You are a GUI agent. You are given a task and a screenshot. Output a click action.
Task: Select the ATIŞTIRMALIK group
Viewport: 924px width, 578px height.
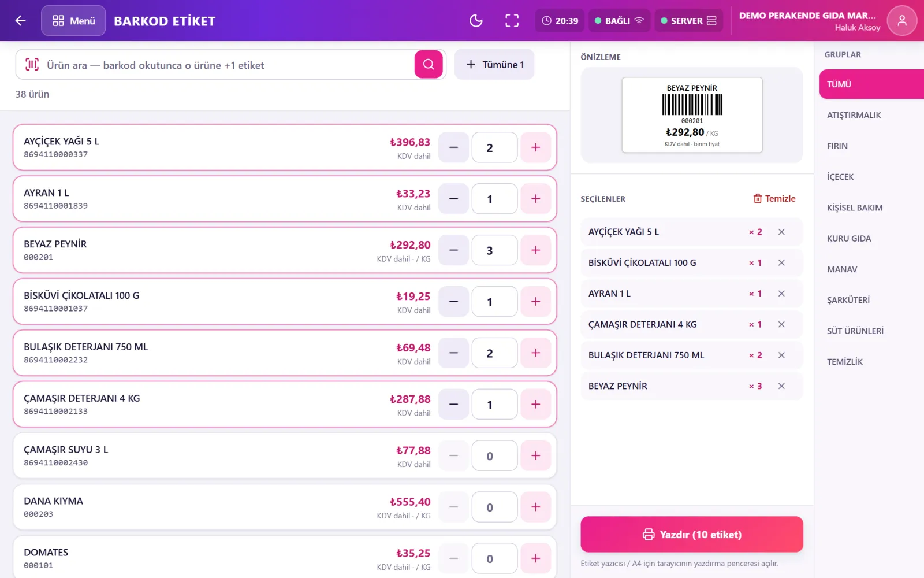pyautogui.click(x=871, y=115)
